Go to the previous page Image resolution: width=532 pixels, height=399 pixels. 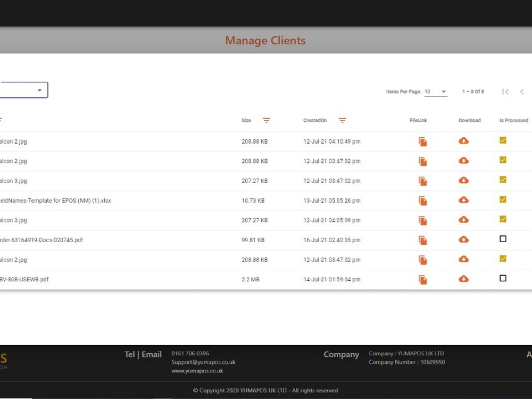[x=522, y=92]
